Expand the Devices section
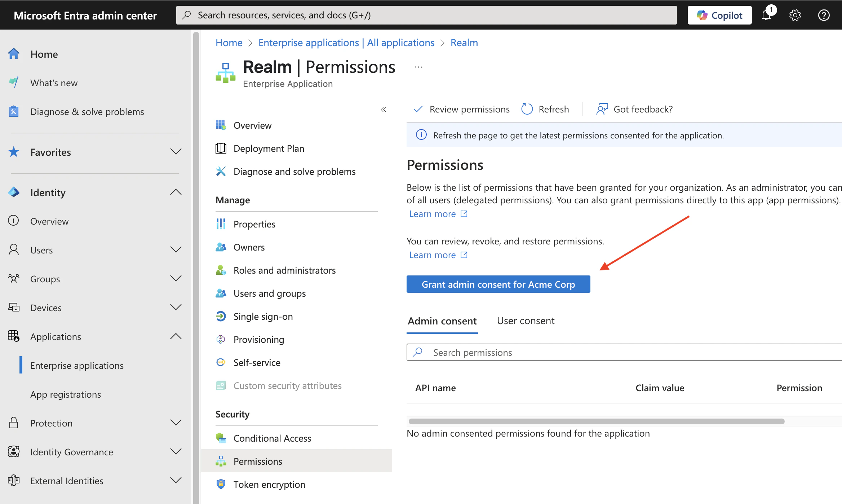 click(x=176, y=307)
